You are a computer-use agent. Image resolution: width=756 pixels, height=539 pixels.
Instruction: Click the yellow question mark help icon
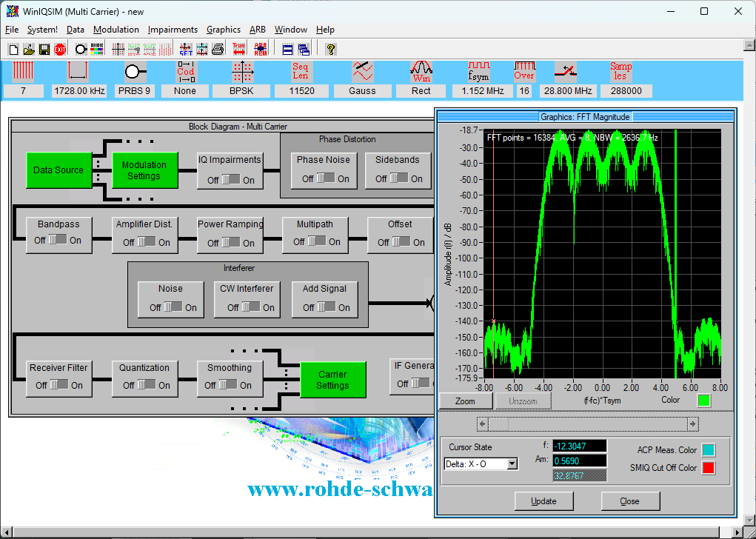[x=331, y=49]
